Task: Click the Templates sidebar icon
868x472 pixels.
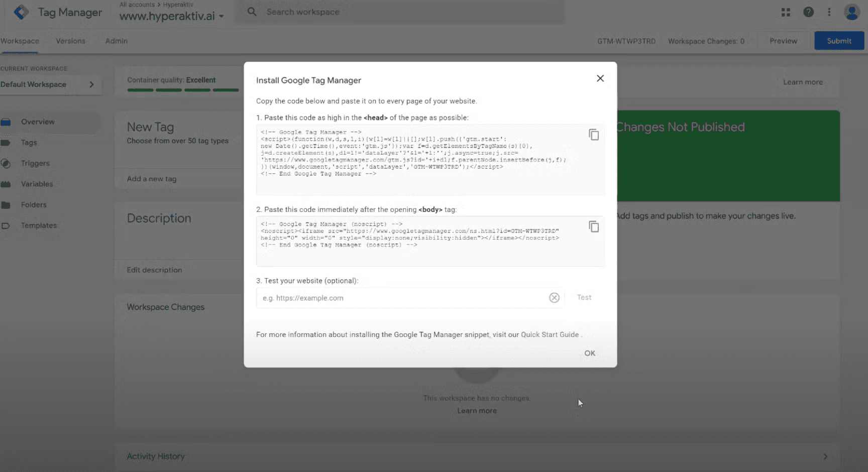Action: pyautogui.click(x=6, y=225)
